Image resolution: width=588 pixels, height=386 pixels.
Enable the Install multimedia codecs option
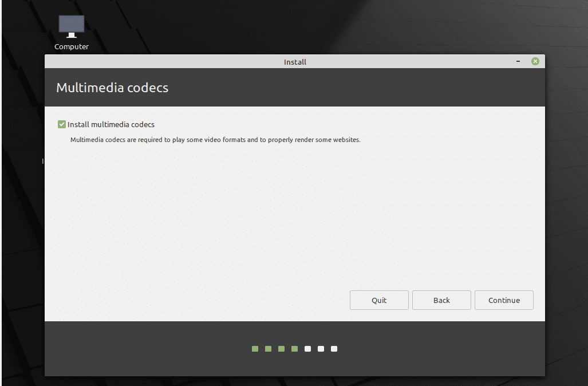[x=61, y=124]
